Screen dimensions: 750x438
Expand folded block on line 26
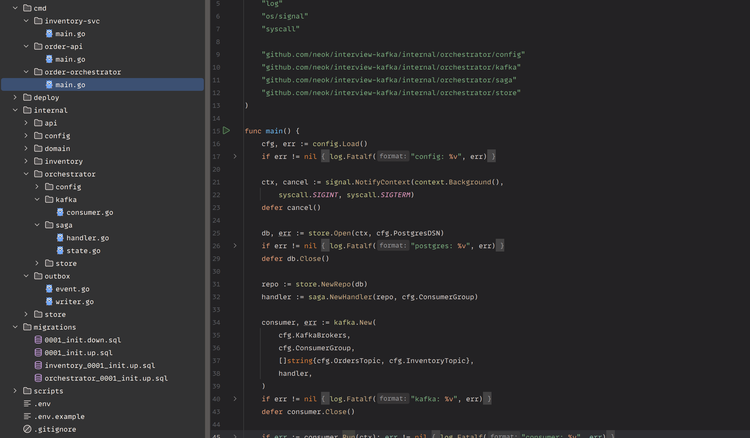(x=235, y=246)
